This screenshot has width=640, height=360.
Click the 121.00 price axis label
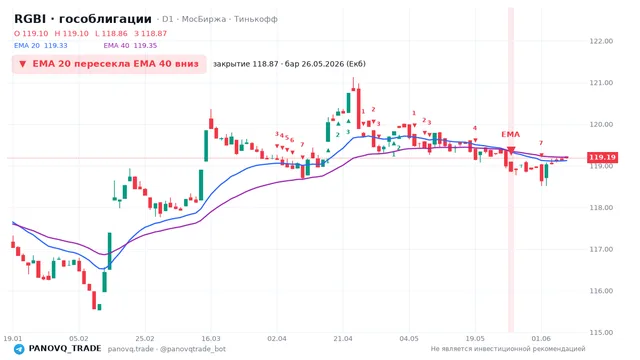click(x=601, y=83)
